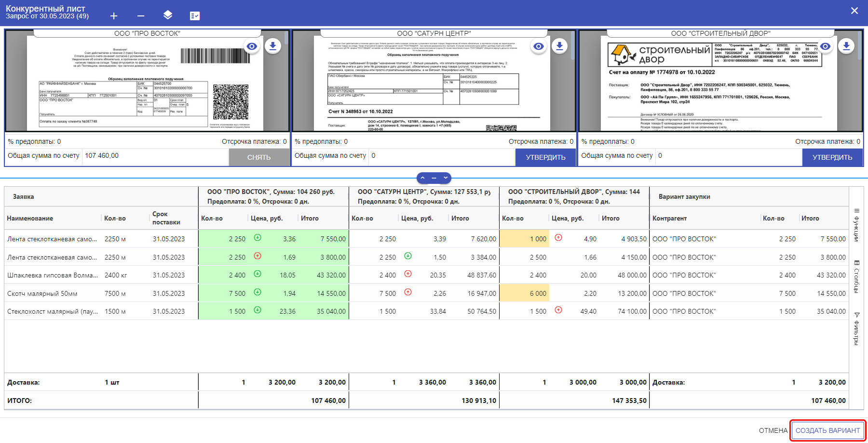Click the middle dash of the panel splitter

click(x=434, y=178)
